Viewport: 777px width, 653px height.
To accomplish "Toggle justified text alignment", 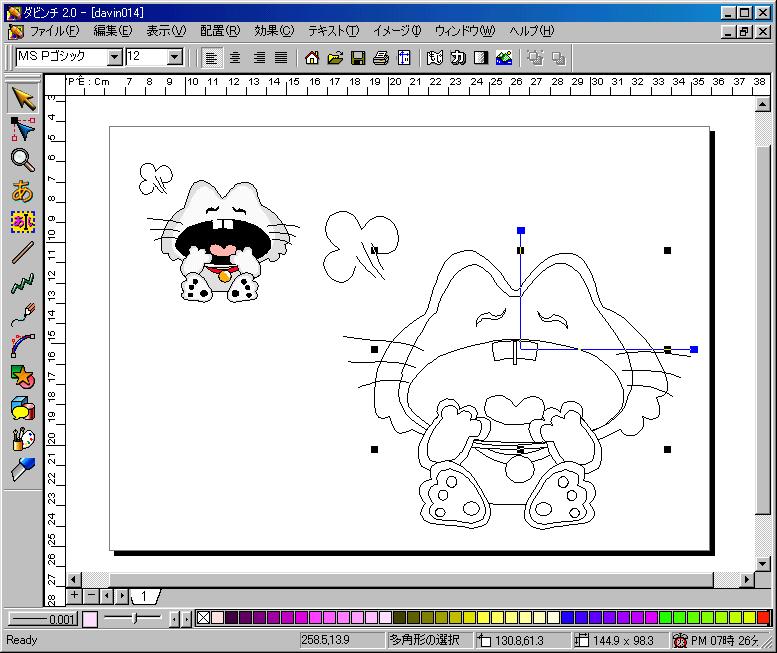I will point(281,58).
